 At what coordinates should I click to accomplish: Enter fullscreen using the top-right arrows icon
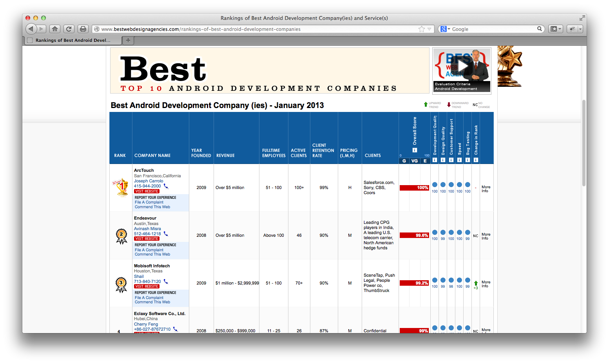[x=582, y=18]
